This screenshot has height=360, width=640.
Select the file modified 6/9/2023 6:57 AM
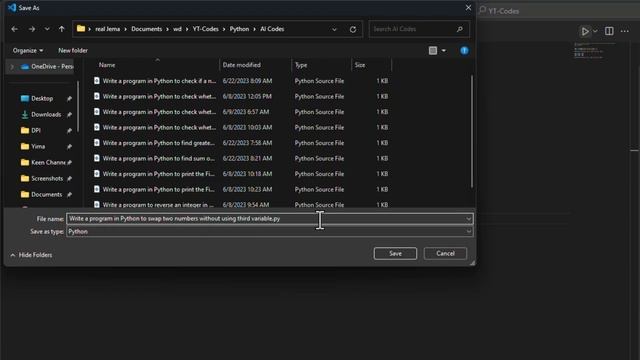tap(241, 112)
